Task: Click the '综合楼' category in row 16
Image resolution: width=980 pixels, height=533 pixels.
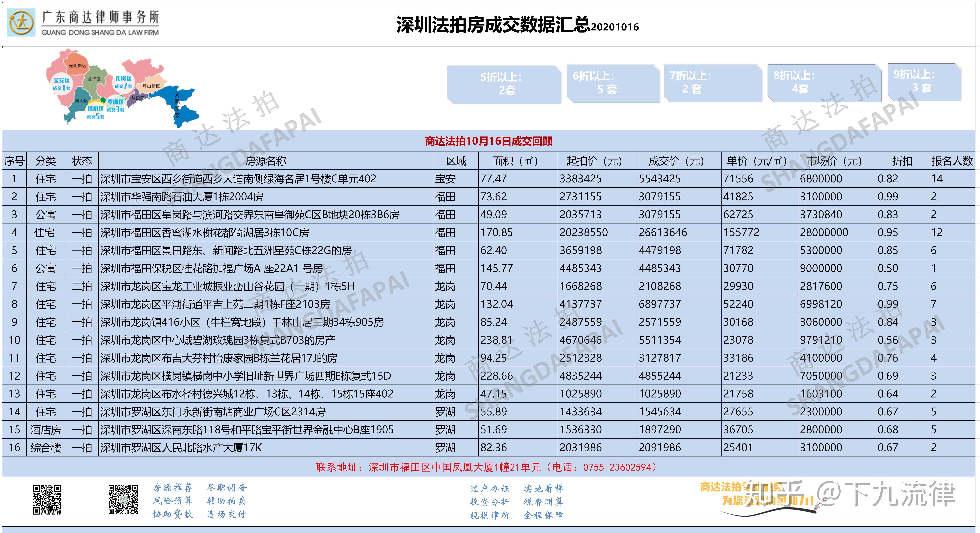Action: [46, 448]
